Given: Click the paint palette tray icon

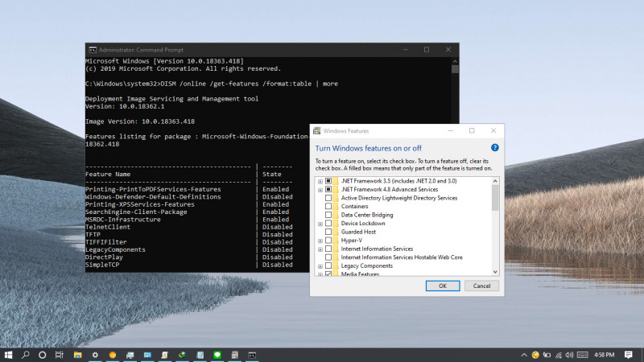Looking at the screenshot, I should click(x=535, y=355).
